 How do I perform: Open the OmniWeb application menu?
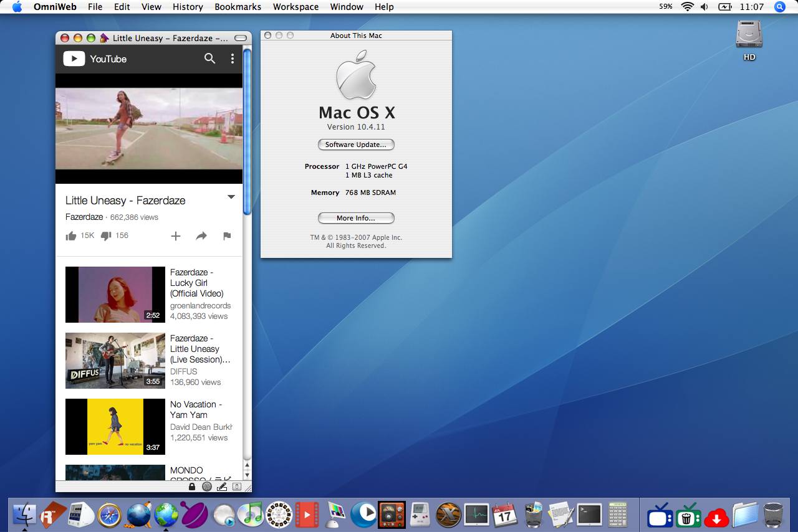tap(54, 7)
